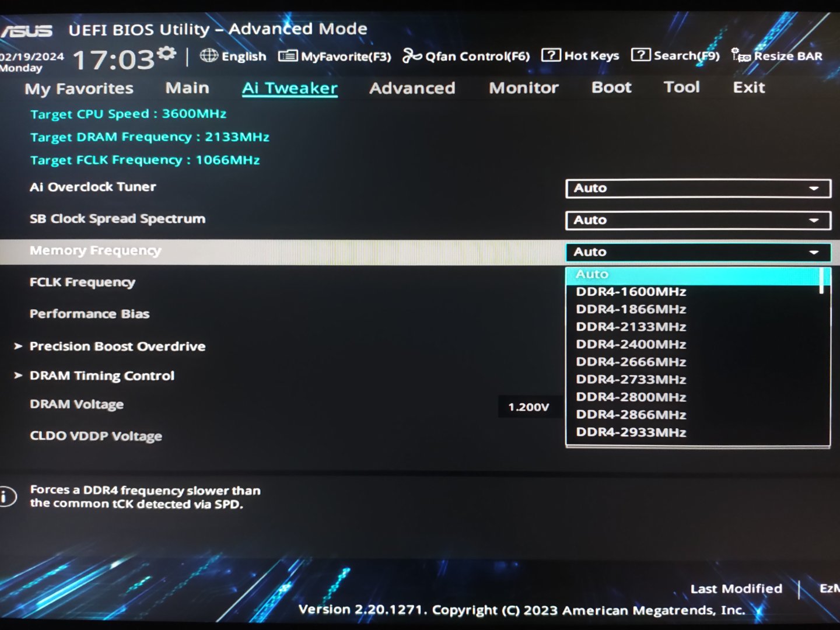Click the globe language icon
Screen dimensions: 840x630
click(x=209, y=55)
